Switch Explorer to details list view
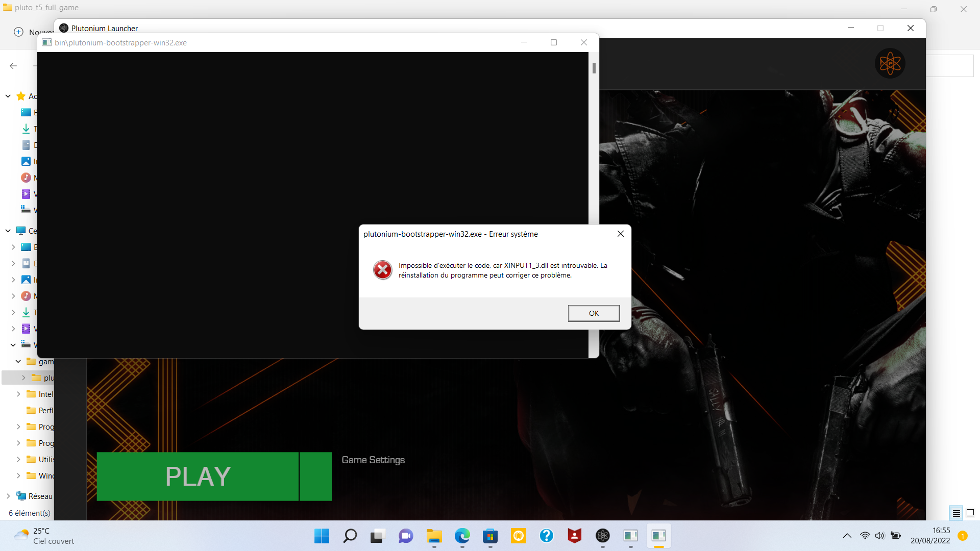Viewport: 980px width, 551px height. coord(956,513)
